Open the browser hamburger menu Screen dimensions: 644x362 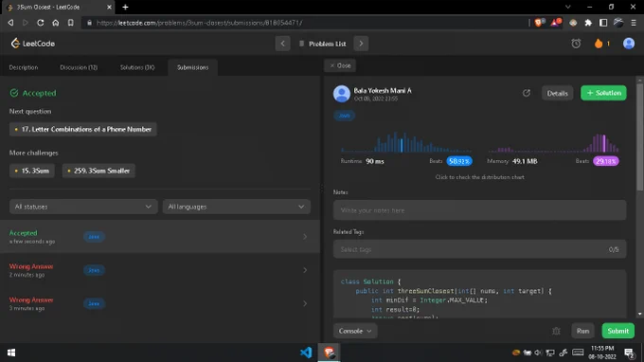634,23
